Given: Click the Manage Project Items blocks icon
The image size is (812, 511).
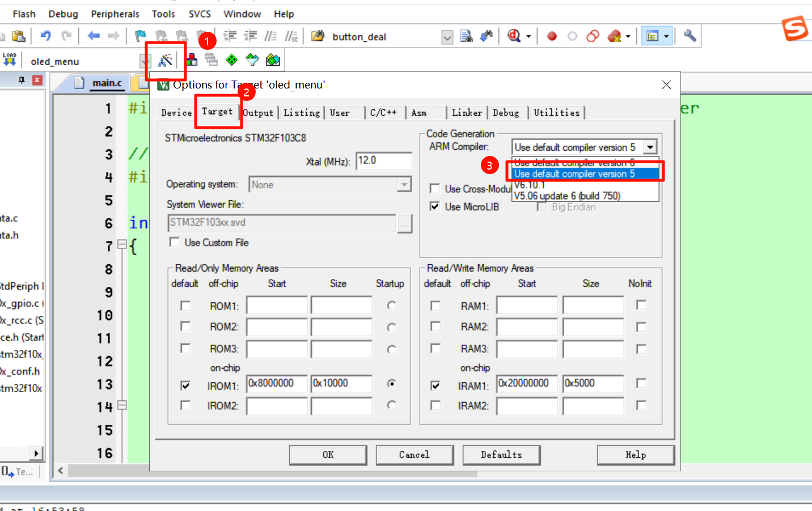Looking at the screenshot, I should [x=192, y=60].
